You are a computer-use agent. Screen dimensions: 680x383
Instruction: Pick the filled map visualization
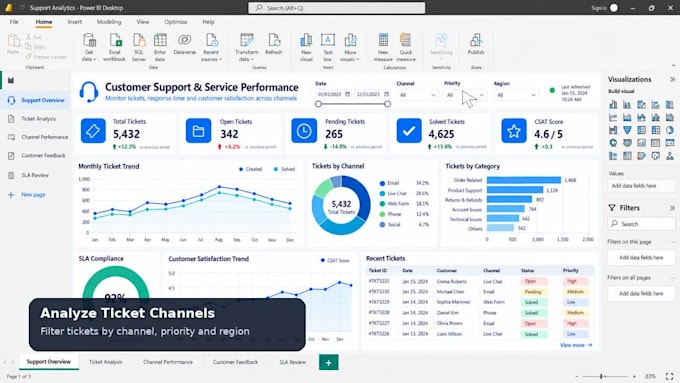pos(627,142)
